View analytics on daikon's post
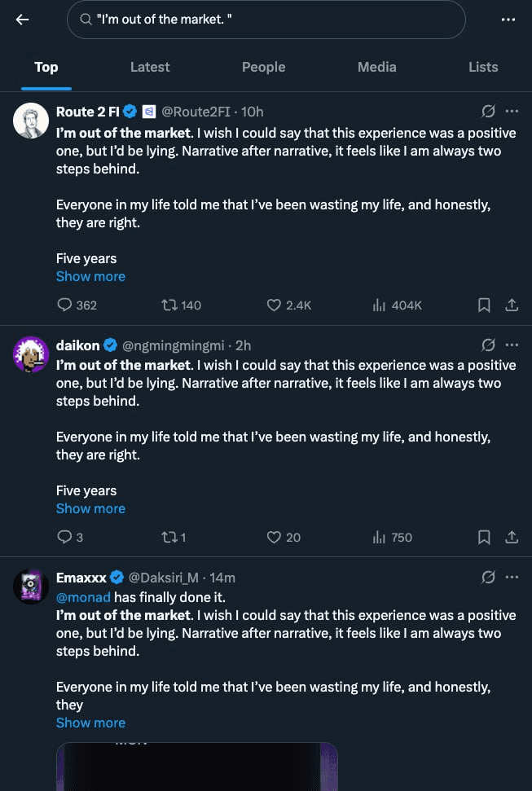 pyautogui.click(x=379, y=537)
